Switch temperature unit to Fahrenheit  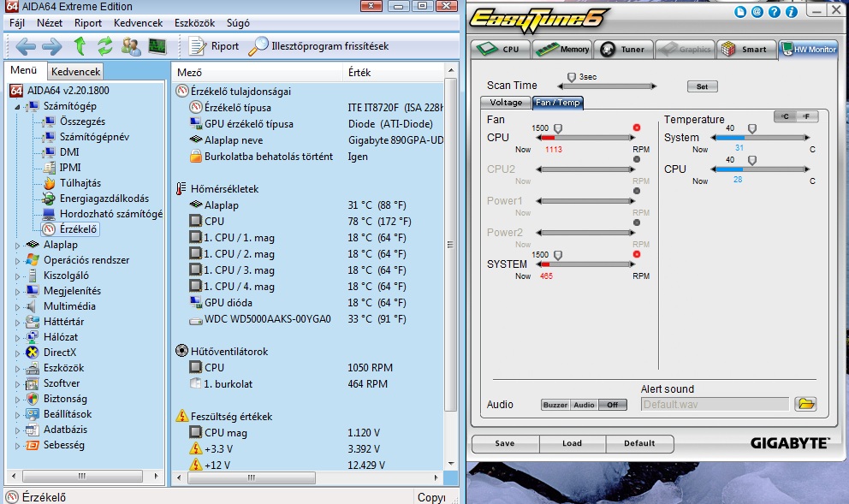[806, 116]
